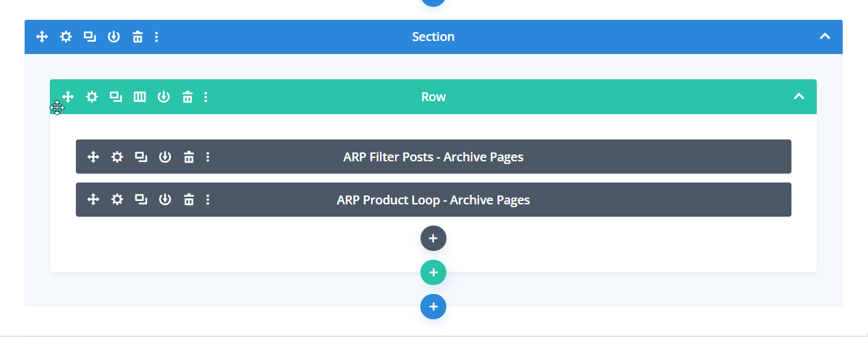Add new section with blue plus button

coord(433,307)
